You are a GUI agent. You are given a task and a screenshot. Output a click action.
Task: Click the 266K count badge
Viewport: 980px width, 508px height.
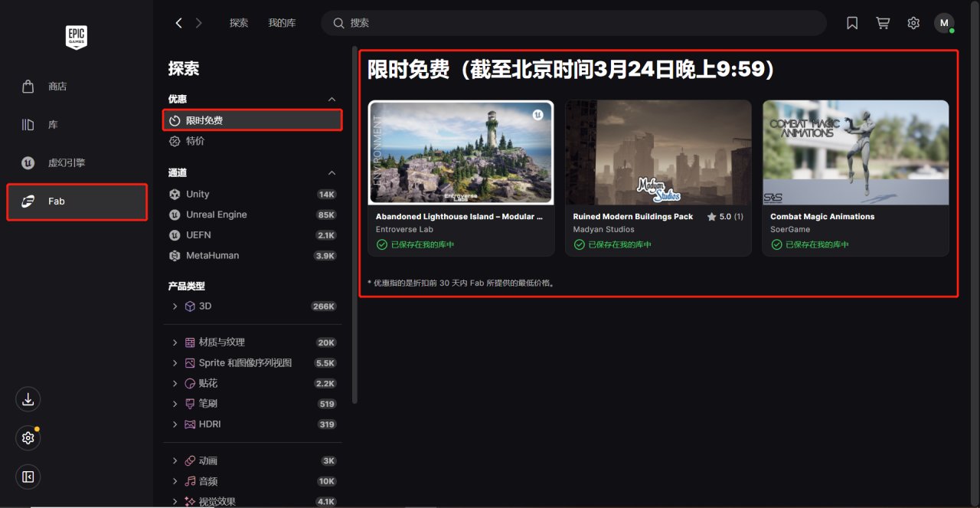click(324, 306)
